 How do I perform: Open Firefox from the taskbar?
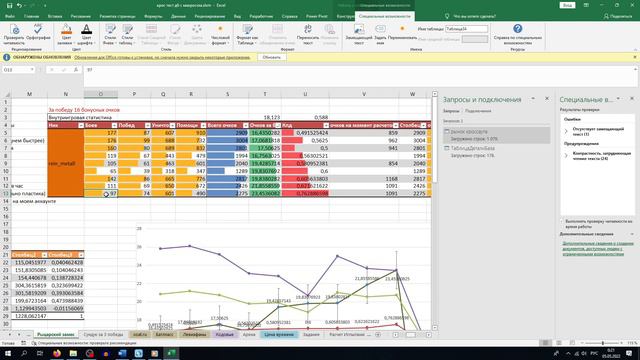coord(57,353)
